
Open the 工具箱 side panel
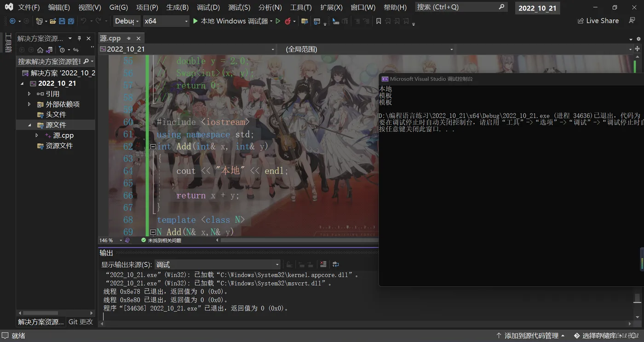(x=8, y=43)
